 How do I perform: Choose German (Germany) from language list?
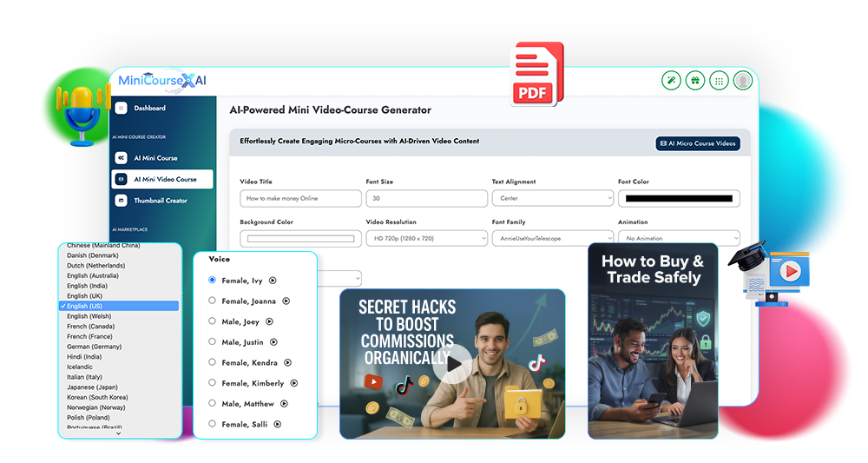pos(94,347)
